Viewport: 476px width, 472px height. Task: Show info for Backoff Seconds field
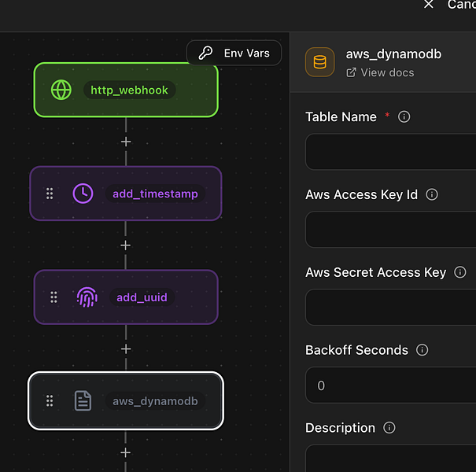pyautogui.click(x=422, y=350)
